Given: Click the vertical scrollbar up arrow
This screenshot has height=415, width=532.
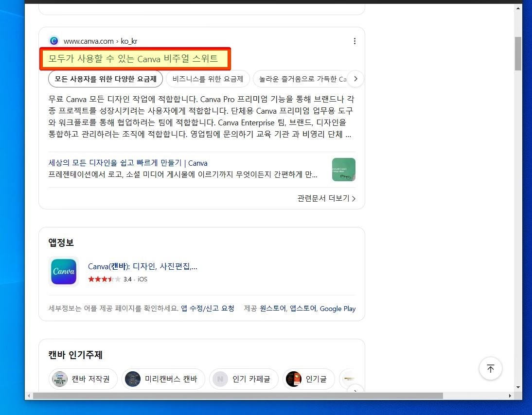Looking at the screenshot, I should pos(518,8).
